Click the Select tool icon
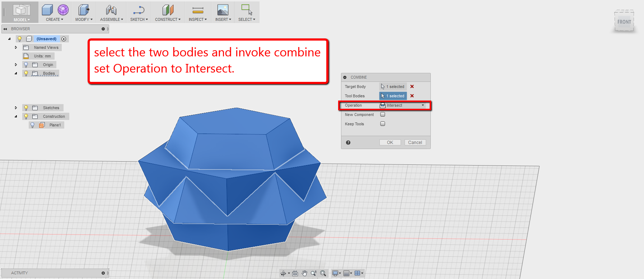 tap(247, 10)
